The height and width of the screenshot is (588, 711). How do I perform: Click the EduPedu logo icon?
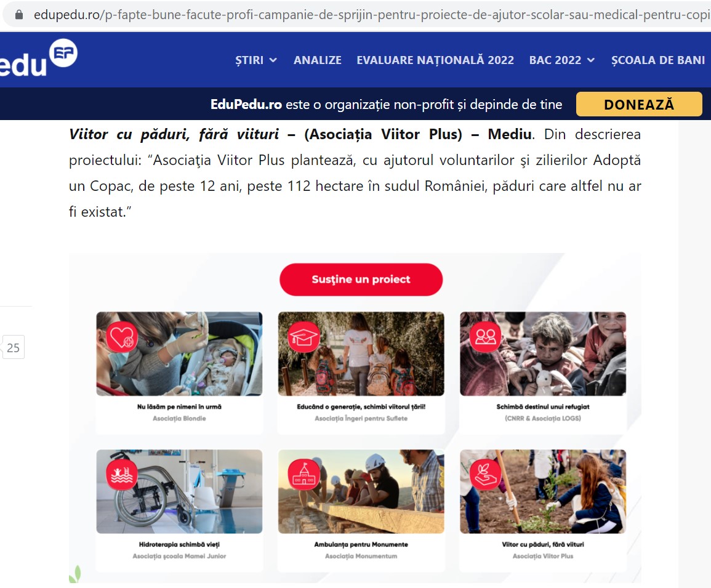(63, 53)
